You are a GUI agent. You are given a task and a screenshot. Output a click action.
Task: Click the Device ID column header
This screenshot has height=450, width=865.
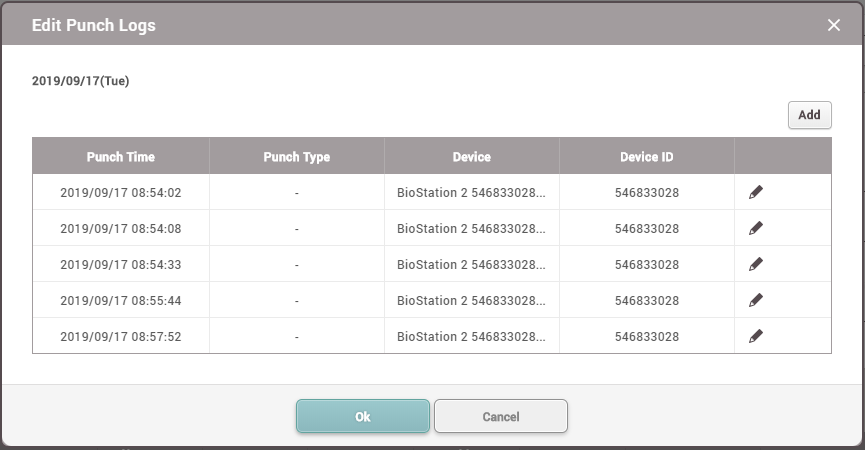646,157
